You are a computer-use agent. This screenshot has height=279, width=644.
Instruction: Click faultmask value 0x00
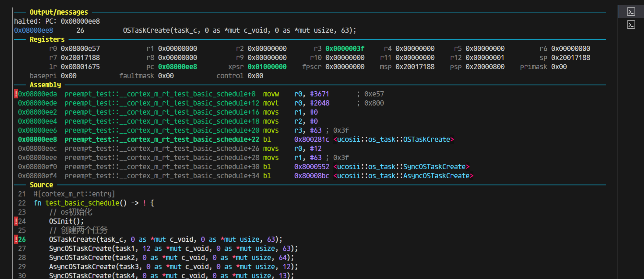166,76
